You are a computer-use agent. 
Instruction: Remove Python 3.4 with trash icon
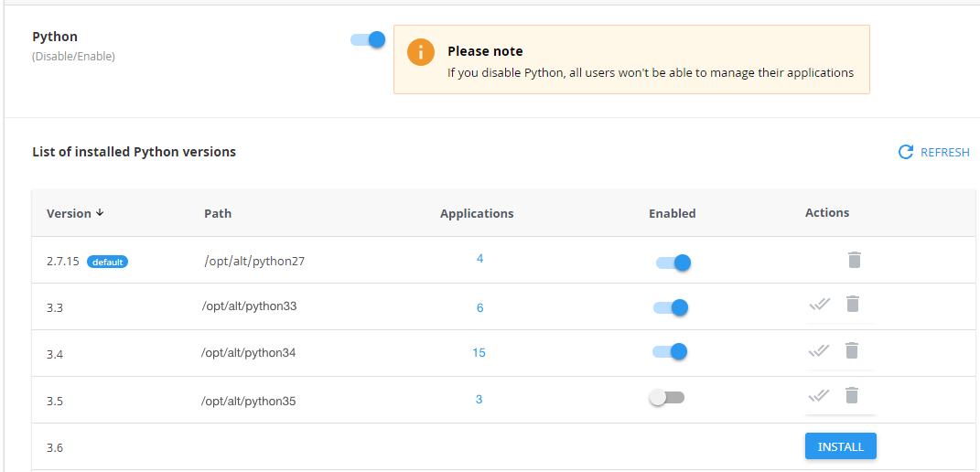pos(852,350)
